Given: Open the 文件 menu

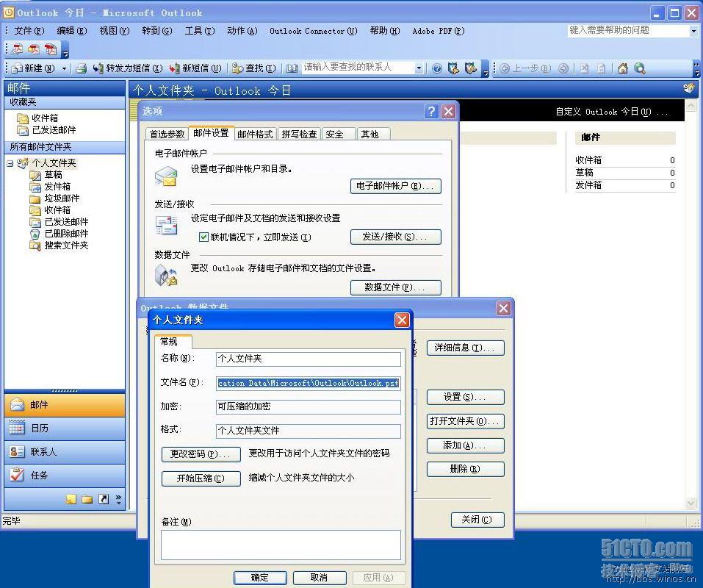Looking at the screenshot, I should point(29,31).
